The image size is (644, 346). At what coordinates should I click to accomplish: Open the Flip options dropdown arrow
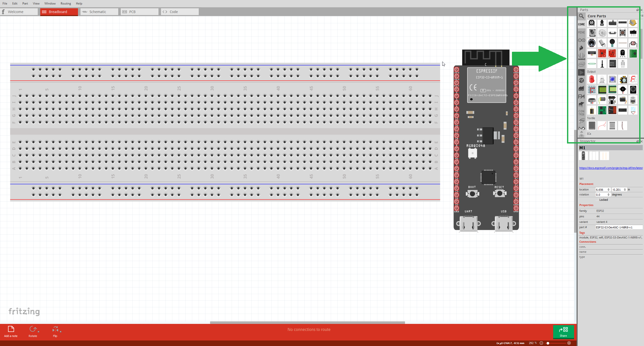tap(61, 332)
